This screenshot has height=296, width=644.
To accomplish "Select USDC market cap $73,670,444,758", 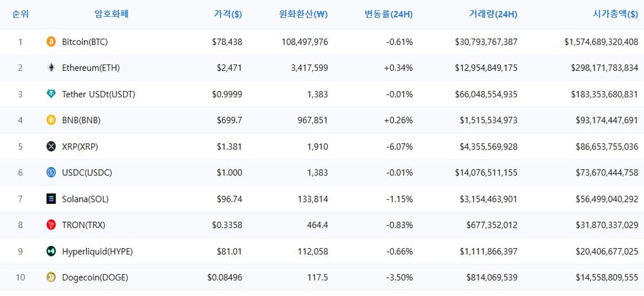I will [x=607, y=173].
